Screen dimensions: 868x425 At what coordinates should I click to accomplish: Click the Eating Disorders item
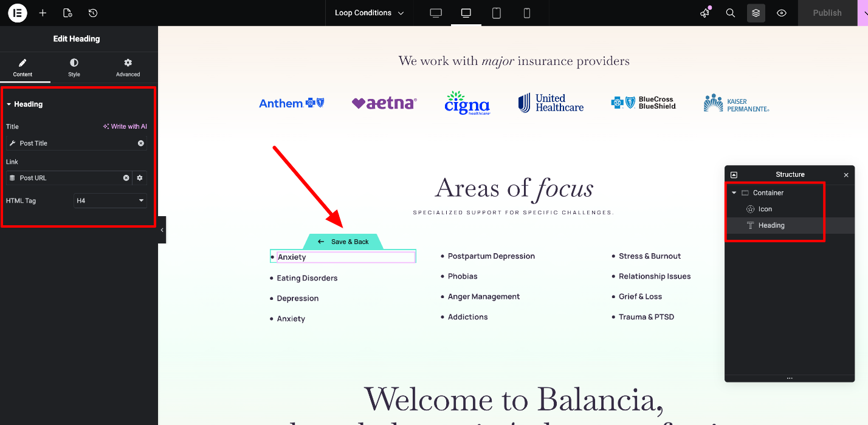click(307, 278)
